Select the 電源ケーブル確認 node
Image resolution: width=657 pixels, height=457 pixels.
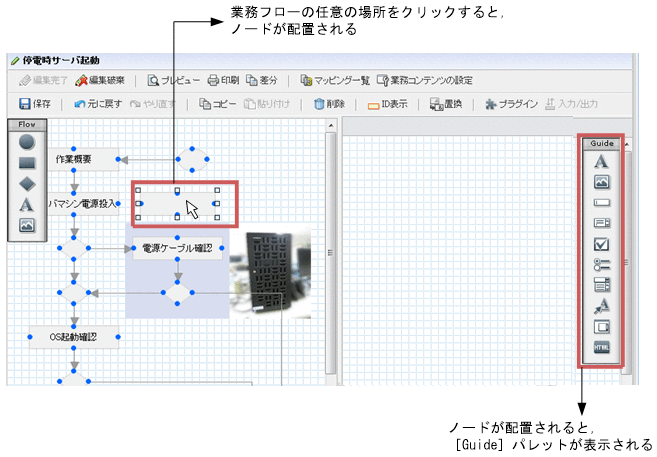(177, 248)
